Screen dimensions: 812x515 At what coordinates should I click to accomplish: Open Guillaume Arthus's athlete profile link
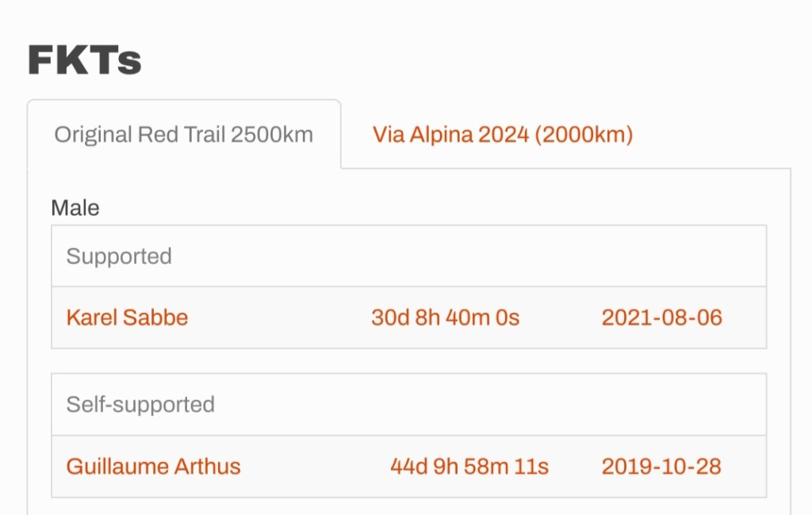[x=153, y=466]
